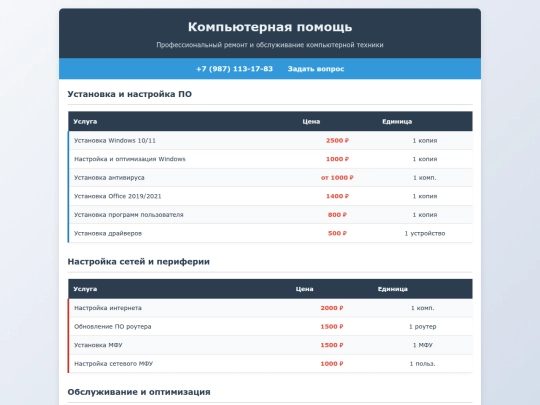Select the Компьютерная помощь heading
The width and height of the screenshot is (540, 405).
pyautogui.click(x=270, y=27)
